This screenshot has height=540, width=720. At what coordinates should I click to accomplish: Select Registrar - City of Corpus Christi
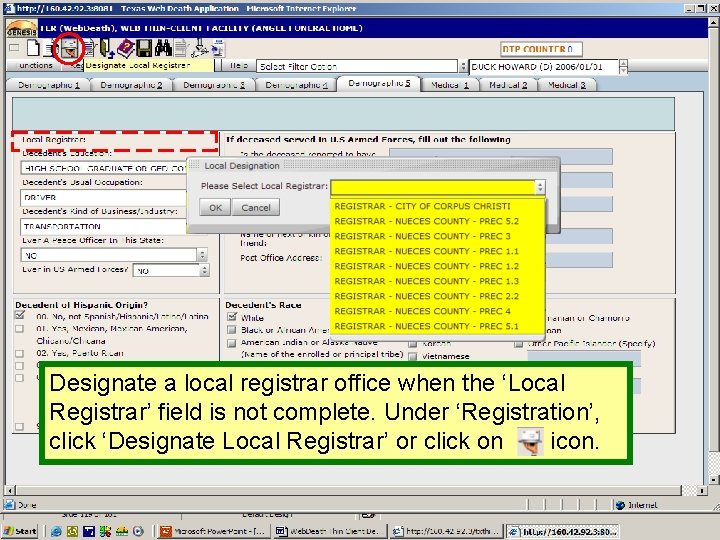pyautogui.click(x=438, y=206)
